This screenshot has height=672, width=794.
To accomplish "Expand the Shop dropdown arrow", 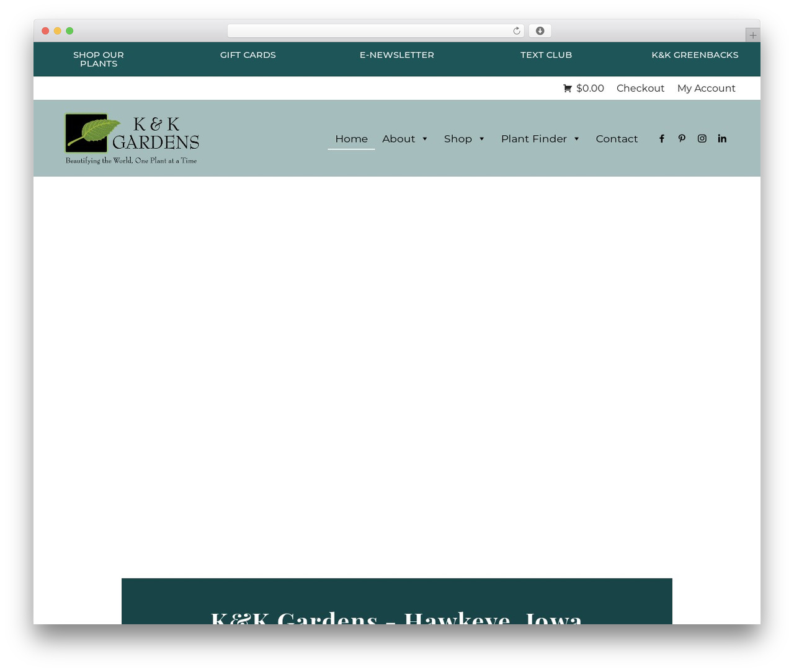I will coord(482,139).
